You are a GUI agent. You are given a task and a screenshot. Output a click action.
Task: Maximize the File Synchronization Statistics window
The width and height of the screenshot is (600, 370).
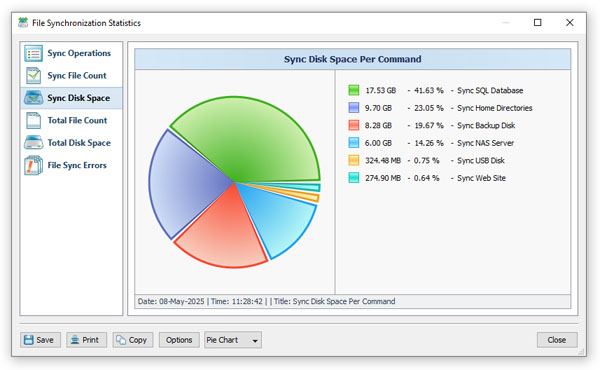(538, 23)
